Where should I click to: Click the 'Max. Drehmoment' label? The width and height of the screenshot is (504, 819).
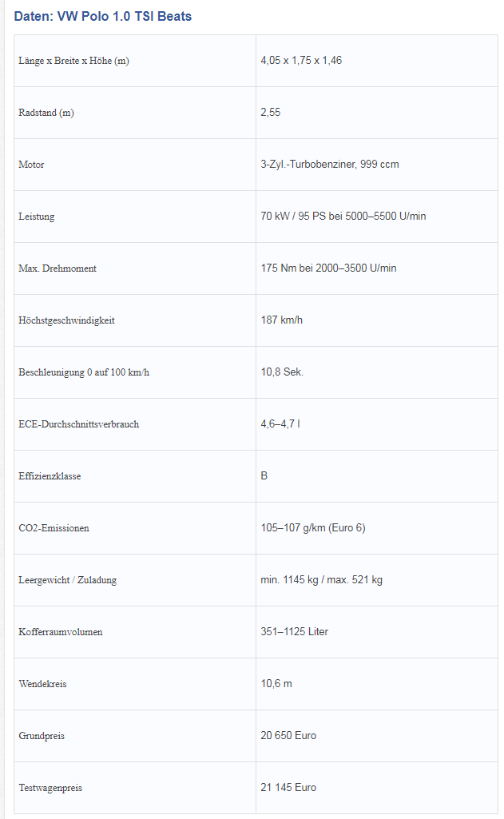58,268
